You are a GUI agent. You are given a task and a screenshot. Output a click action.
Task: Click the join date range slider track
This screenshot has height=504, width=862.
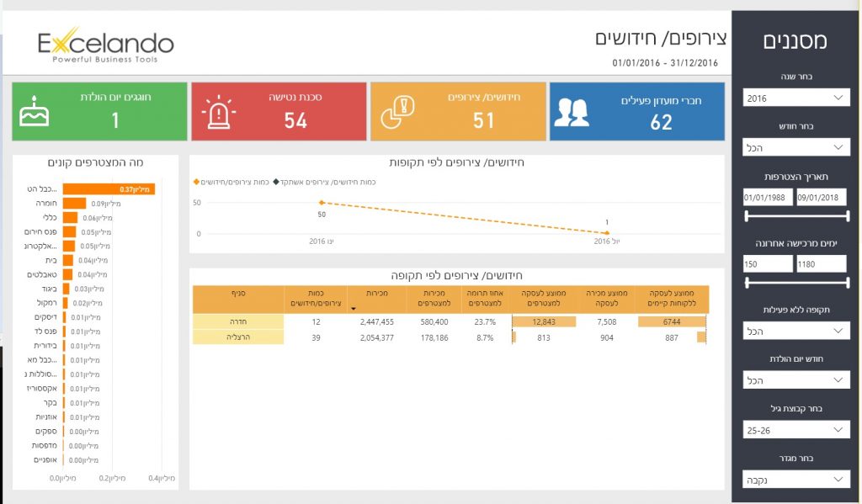[795, 215]
